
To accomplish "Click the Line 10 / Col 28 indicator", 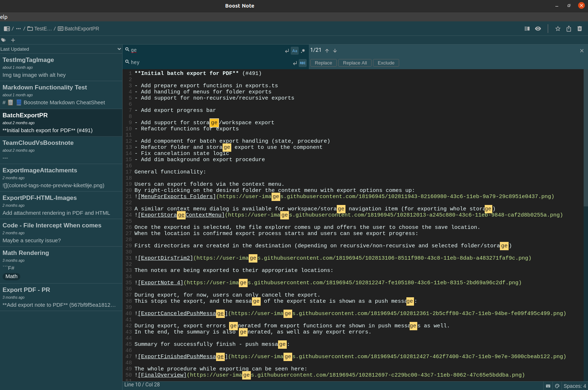I will point(142,385).
